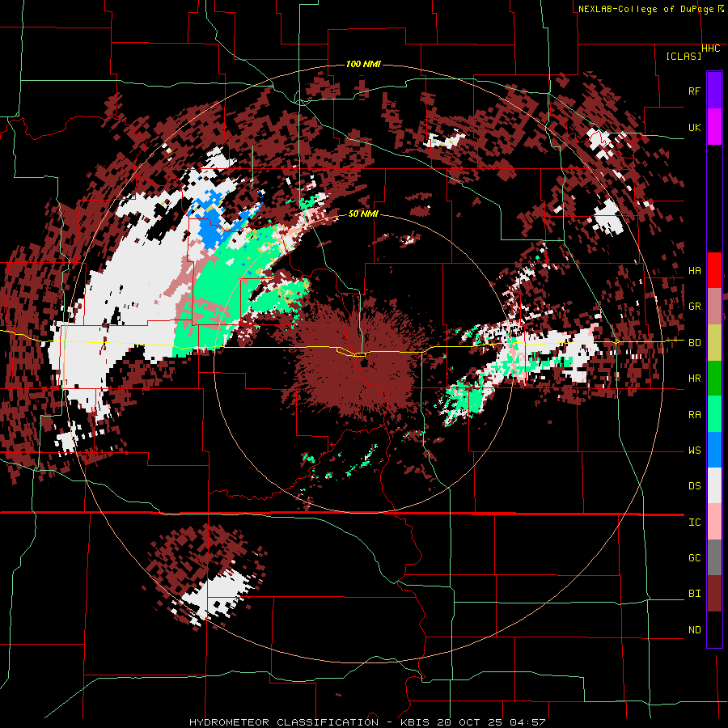
Task: Click the '20 OCT 25' date text
Action: 470,722
